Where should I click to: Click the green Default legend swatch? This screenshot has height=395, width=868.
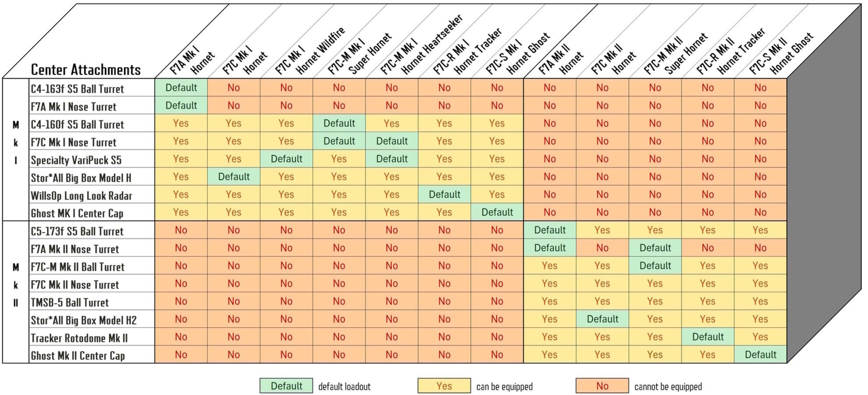click(286, 386)
